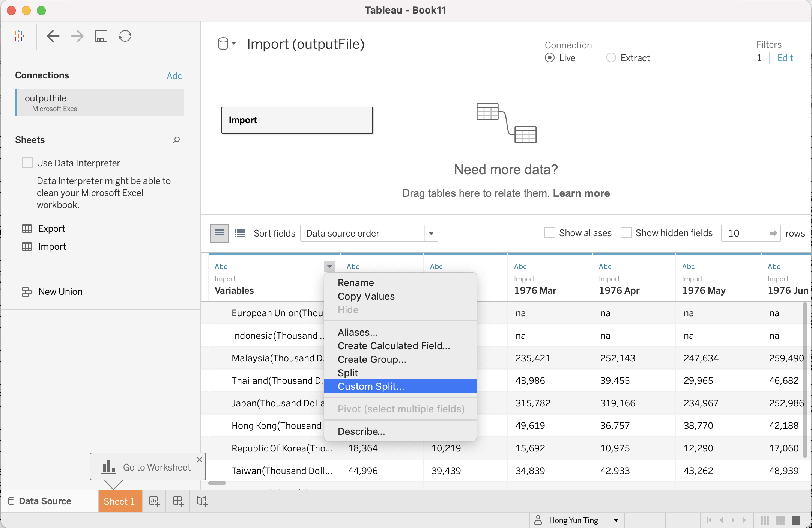
Task: Click the Edit filters link
Action: click(785, 58)
